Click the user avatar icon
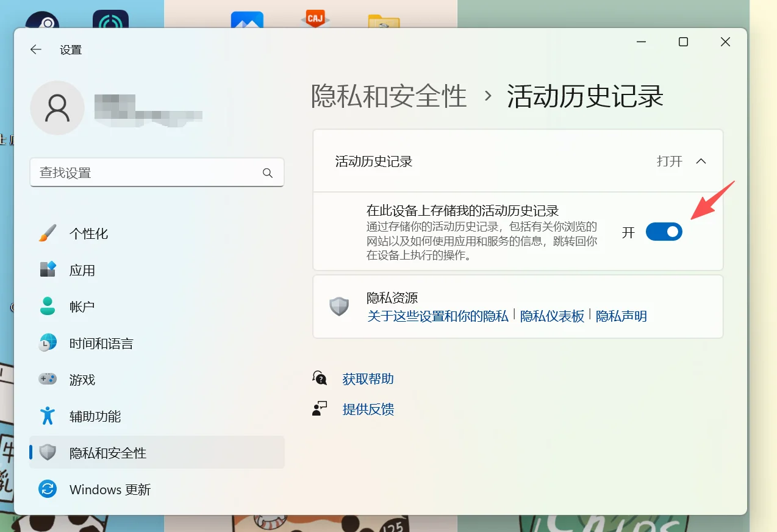777x532 pixels. [x=57, y=108]
